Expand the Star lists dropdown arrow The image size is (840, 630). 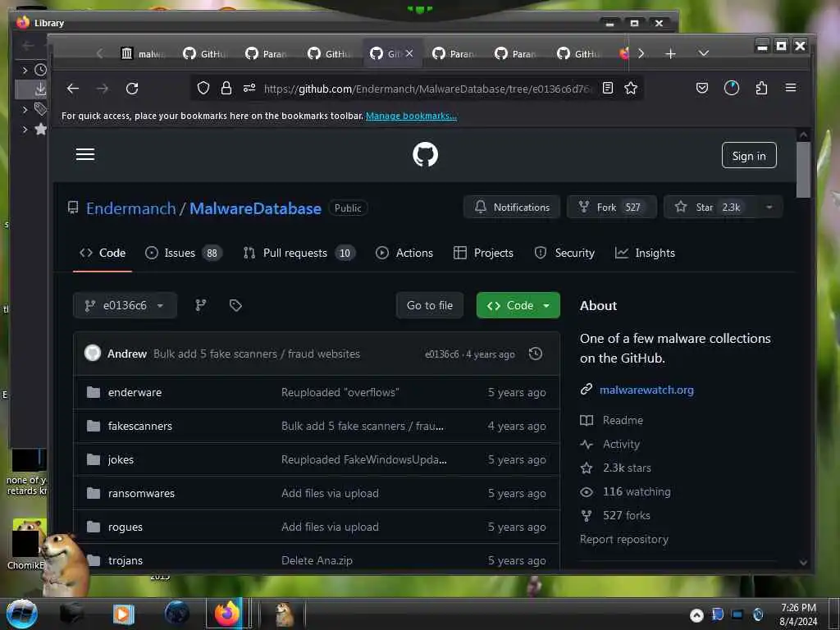pyautogui.click(x=769, y=208)
